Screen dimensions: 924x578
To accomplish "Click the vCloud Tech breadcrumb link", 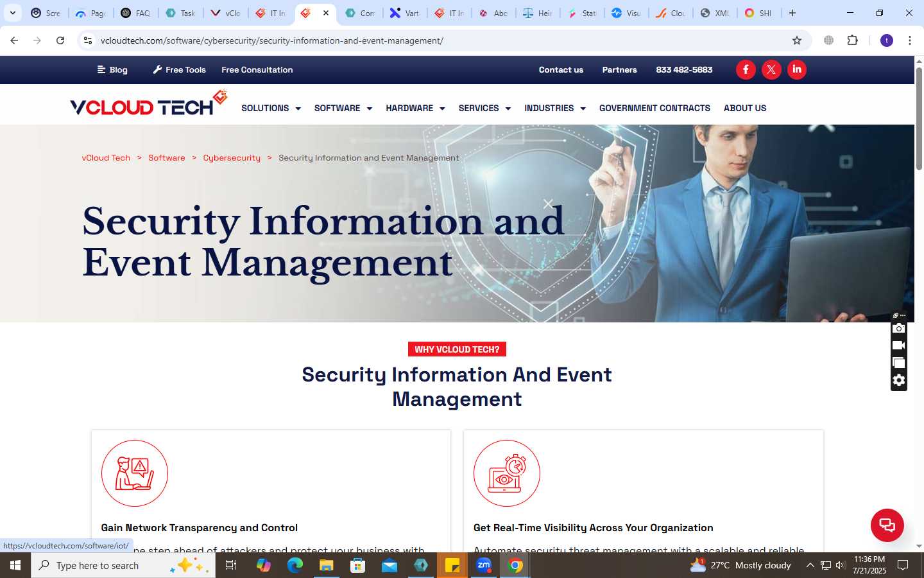I will pos(106,157).
